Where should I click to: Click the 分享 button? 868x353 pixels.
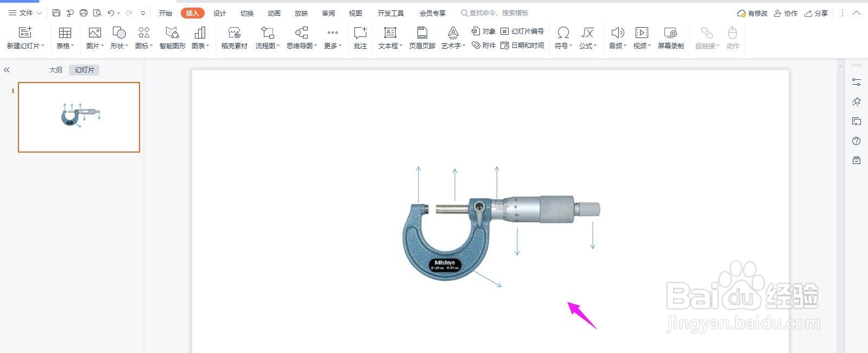[x=816, y=13]
